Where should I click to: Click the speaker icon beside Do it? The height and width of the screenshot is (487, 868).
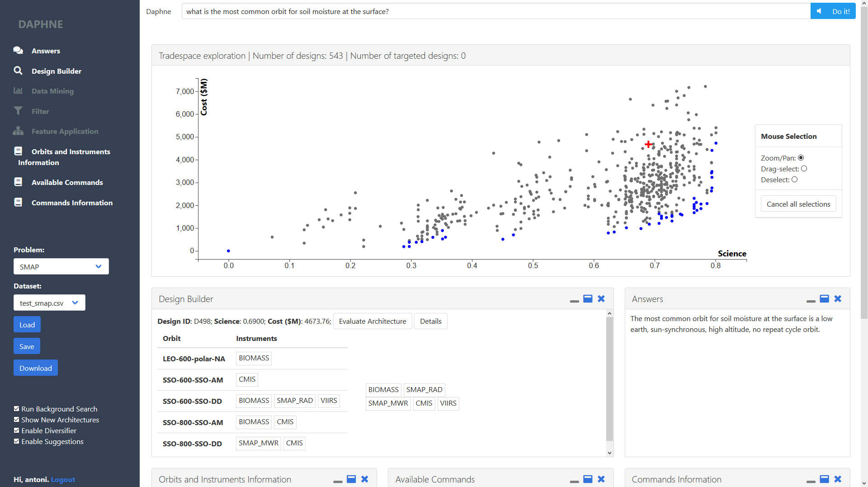click(x=819, y=10)
